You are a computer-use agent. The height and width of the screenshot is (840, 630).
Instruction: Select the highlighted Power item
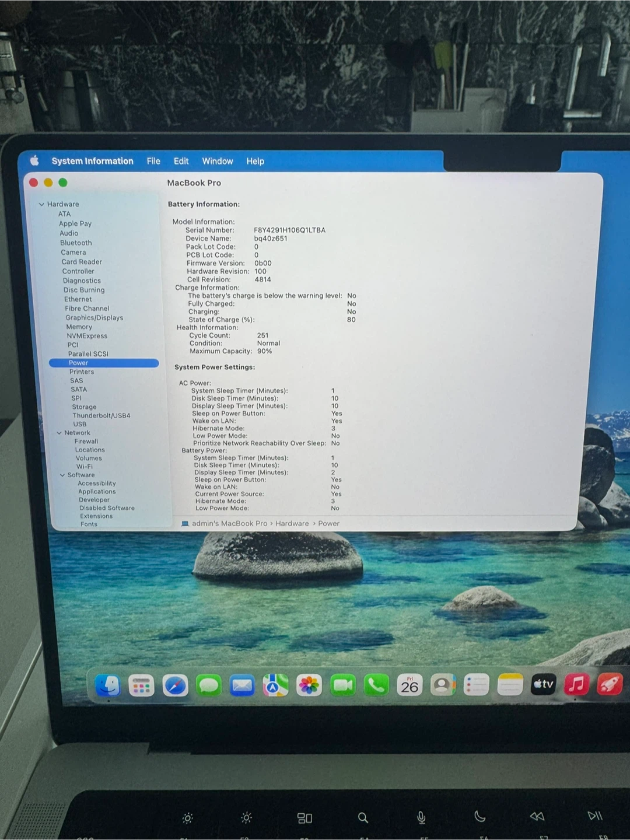[x=104, y=363]
